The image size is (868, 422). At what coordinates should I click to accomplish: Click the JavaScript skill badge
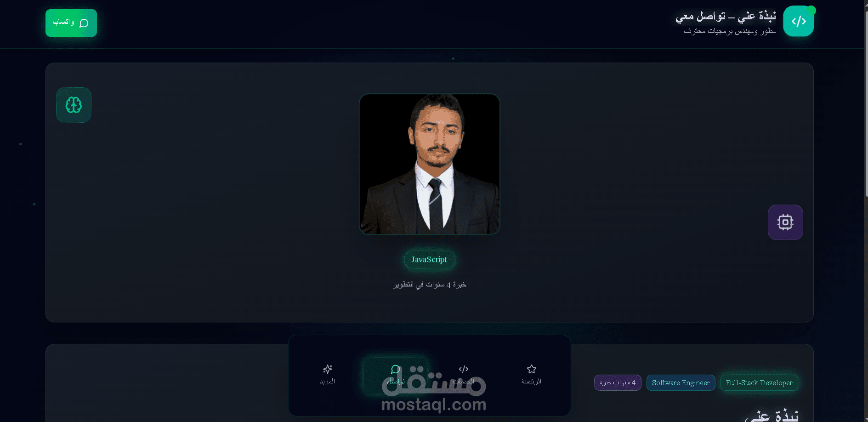(429, 260)
